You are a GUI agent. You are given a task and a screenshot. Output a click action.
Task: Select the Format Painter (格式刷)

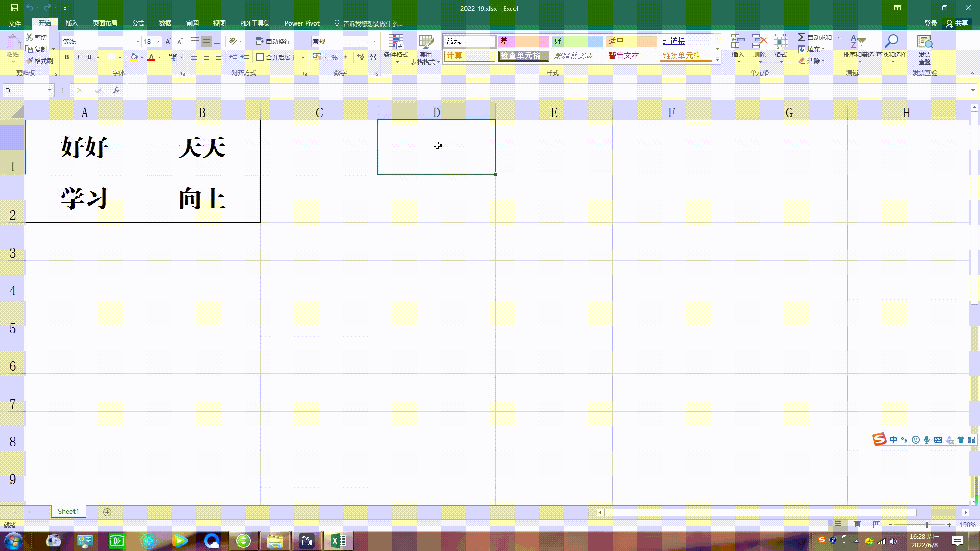click(x=40, y=61)
